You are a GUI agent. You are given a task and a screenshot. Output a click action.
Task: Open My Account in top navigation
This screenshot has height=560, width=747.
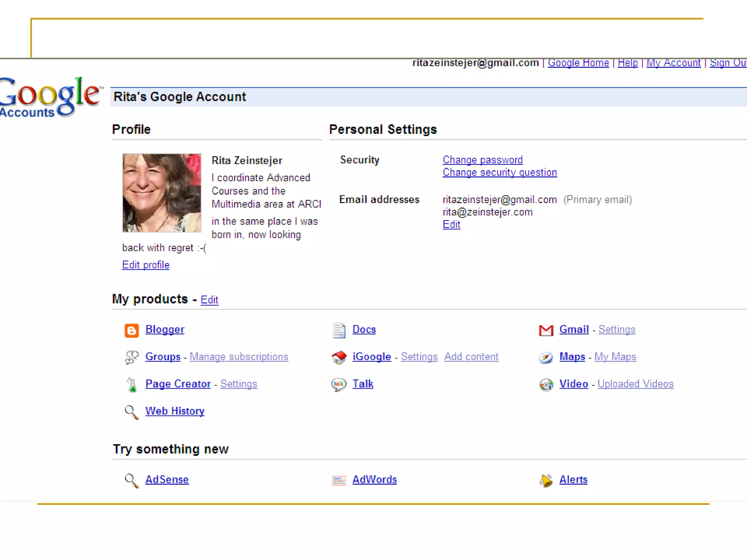pos(673,63)
